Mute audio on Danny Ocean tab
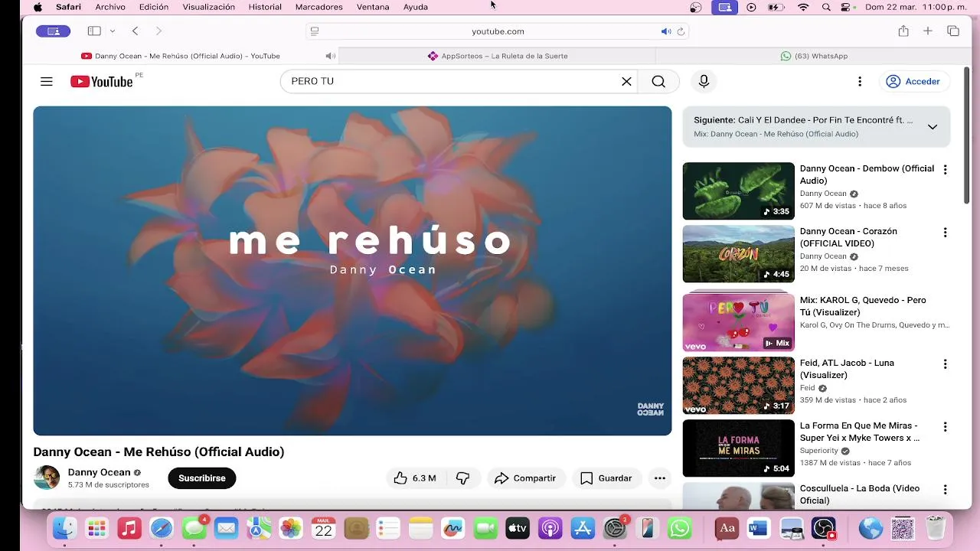980x551 pixels. (330, 56)
